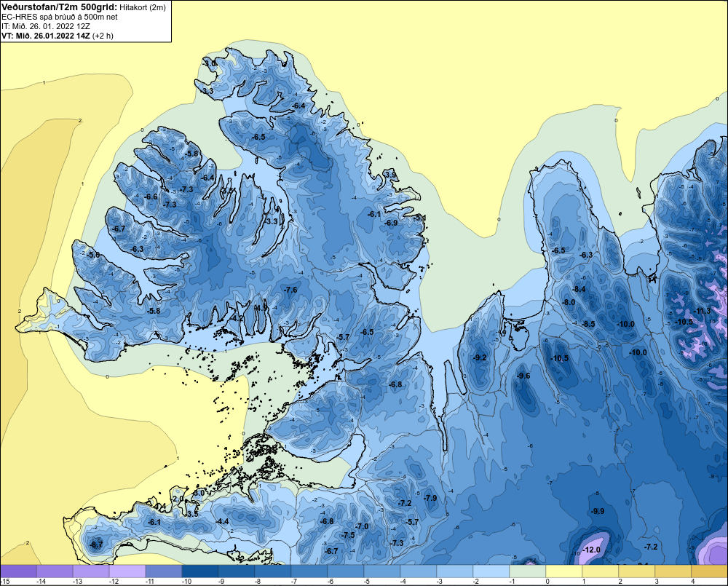Click the line 'IT: Mið. 26. 01. 2022 12Z'

(47, 26)
